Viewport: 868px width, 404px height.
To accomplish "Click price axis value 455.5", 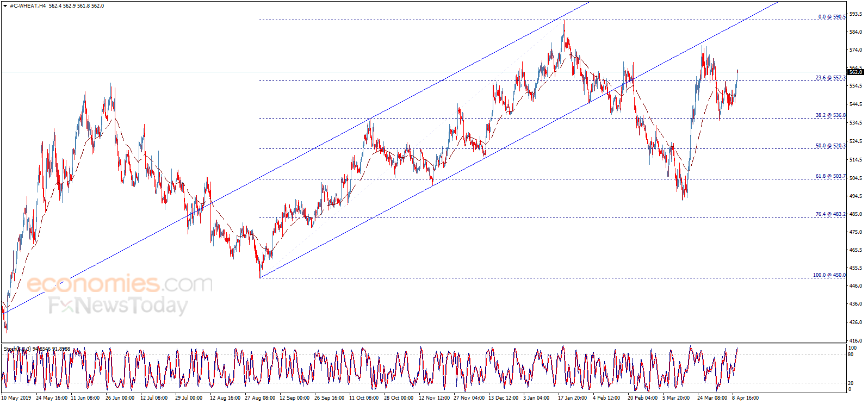I will click(x=855, y=268).
